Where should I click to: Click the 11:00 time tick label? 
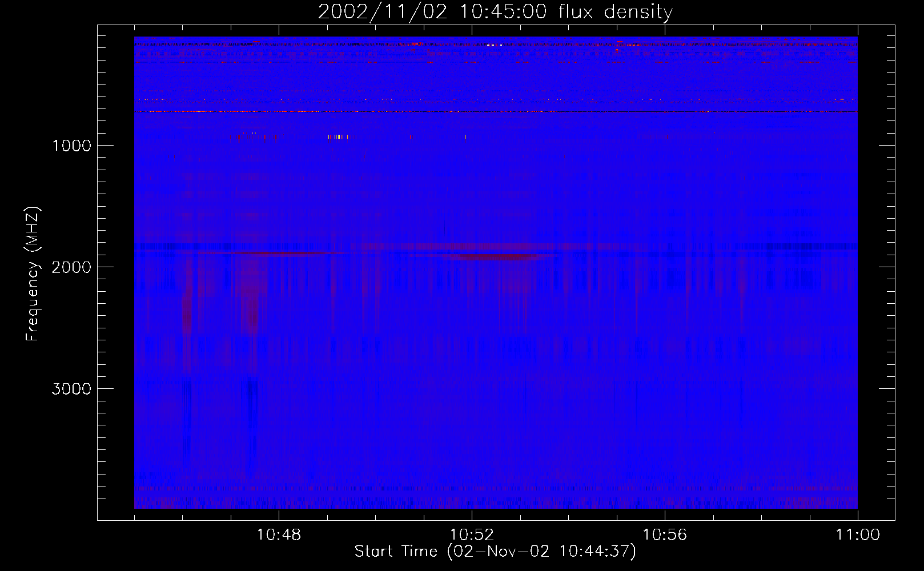tap(858, 535)
